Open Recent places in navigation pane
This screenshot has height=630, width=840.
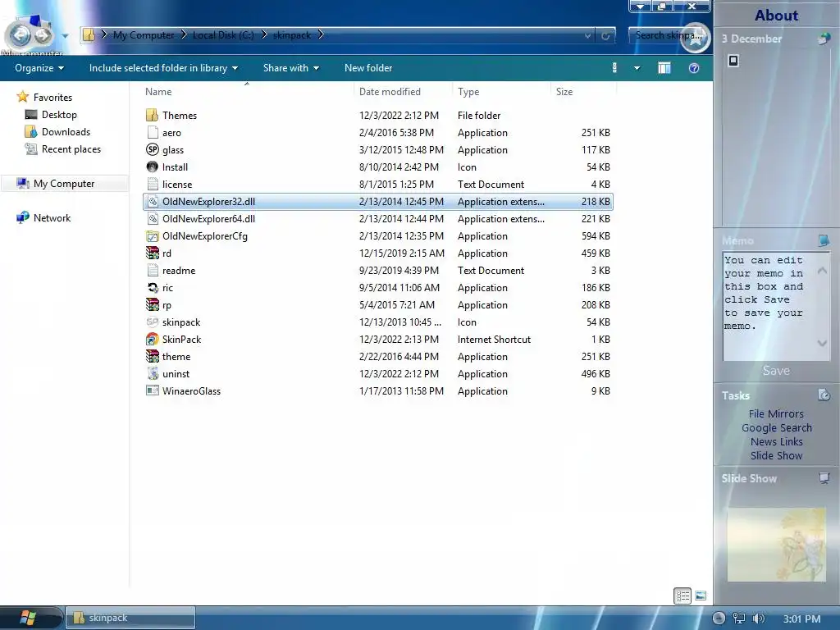[71, 149]
